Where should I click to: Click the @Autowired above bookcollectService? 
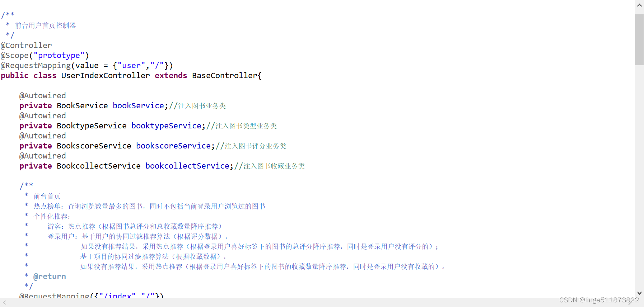pos(43,156)
